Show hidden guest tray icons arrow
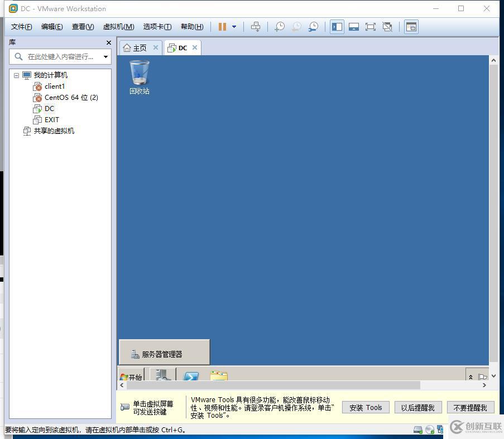The height and width of the screenshot is (439, 504). [x=471, y=377]
